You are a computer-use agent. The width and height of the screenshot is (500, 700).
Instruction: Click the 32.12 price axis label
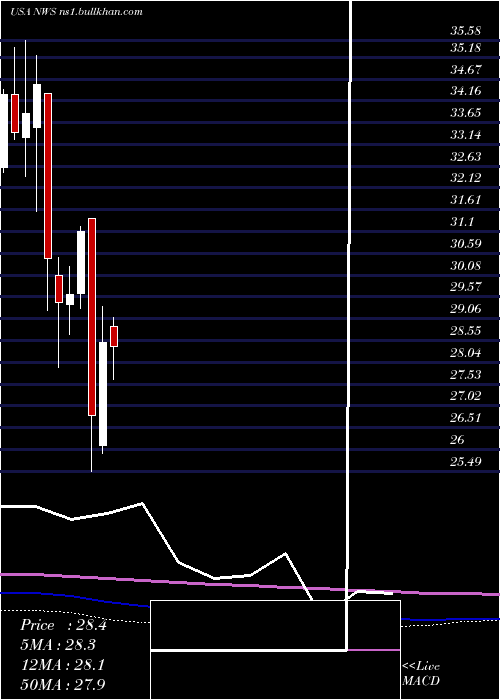pos(465,178)
